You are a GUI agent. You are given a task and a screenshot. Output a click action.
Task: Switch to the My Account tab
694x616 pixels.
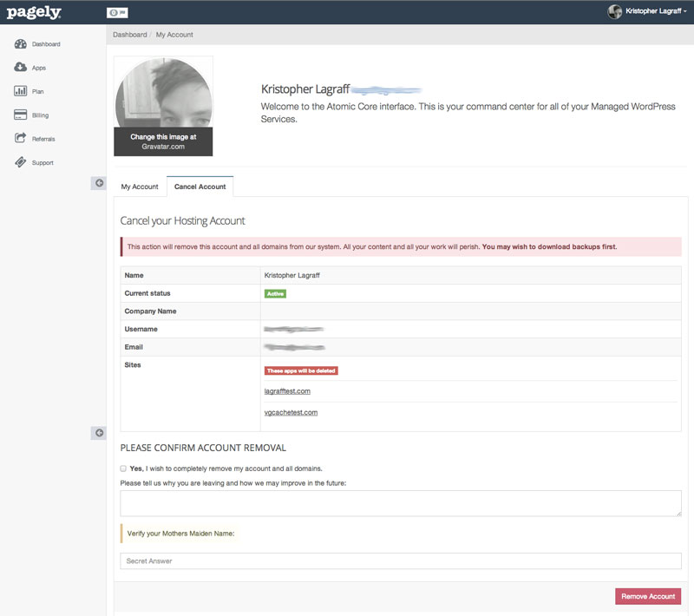coord(140,187)
